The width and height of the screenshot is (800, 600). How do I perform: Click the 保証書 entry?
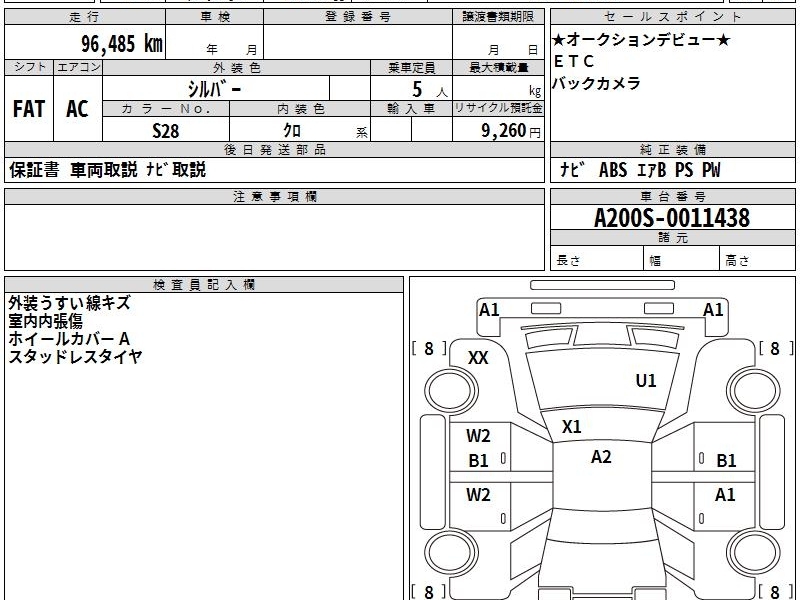34,170
